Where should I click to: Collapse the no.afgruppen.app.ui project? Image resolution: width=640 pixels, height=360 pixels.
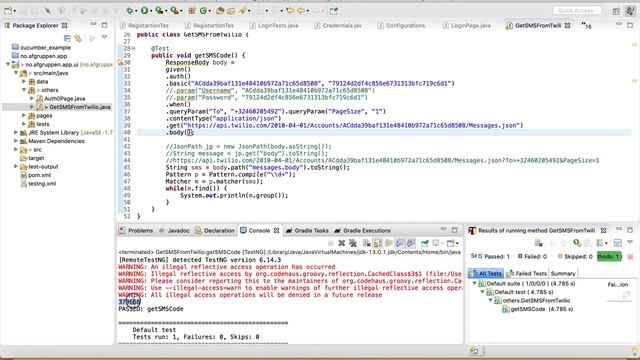[x=8, y=64]
